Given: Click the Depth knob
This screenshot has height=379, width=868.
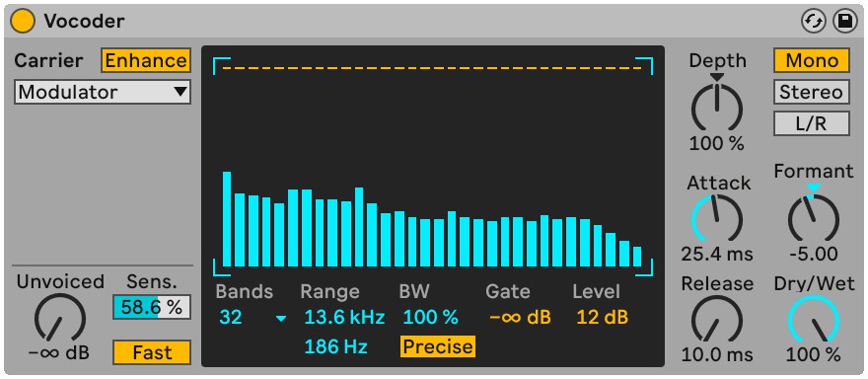Looking at the screenshot, I should click(717, 108).
